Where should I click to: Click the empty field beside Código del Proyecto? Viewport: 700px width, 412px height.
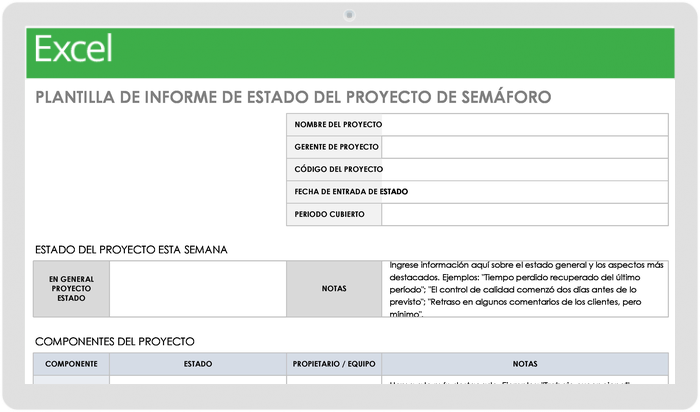525,169
